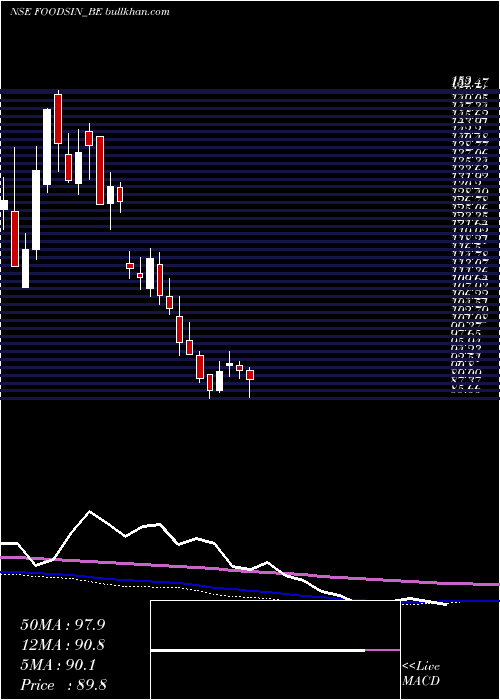Click the tallest red candle at the chart peak
The image size is (500, 700).
58,119
